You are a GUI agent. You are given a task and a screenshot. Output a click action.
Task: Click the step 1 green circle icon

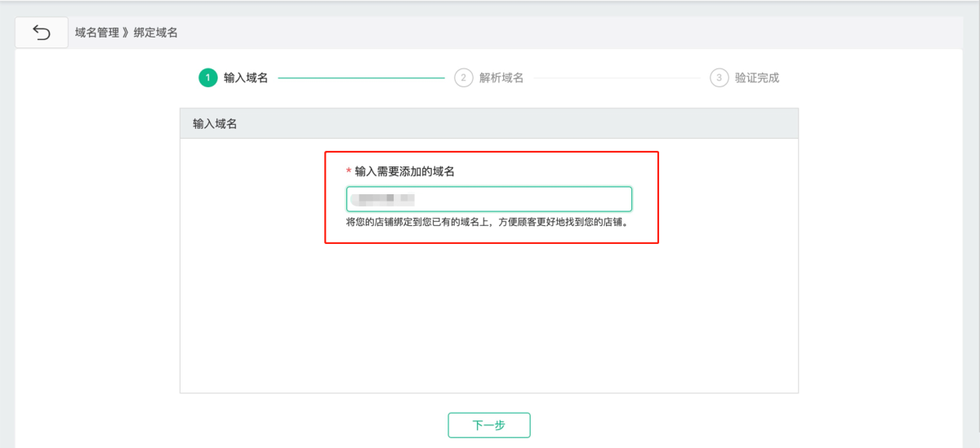point(207,78)
